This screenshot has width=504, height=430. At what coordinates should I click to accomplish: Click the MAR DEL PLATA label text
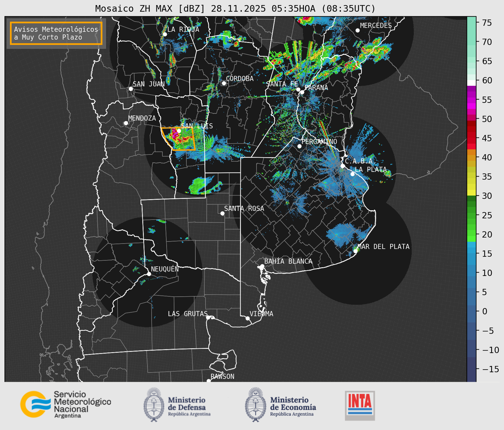383,247
